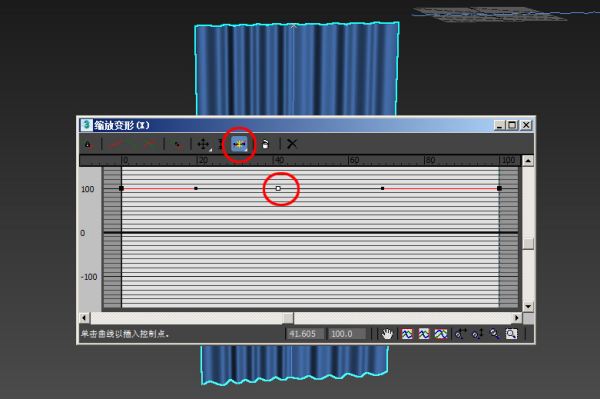
Task: Click the Delete Control Point icon
Action: tap(265, 144)
